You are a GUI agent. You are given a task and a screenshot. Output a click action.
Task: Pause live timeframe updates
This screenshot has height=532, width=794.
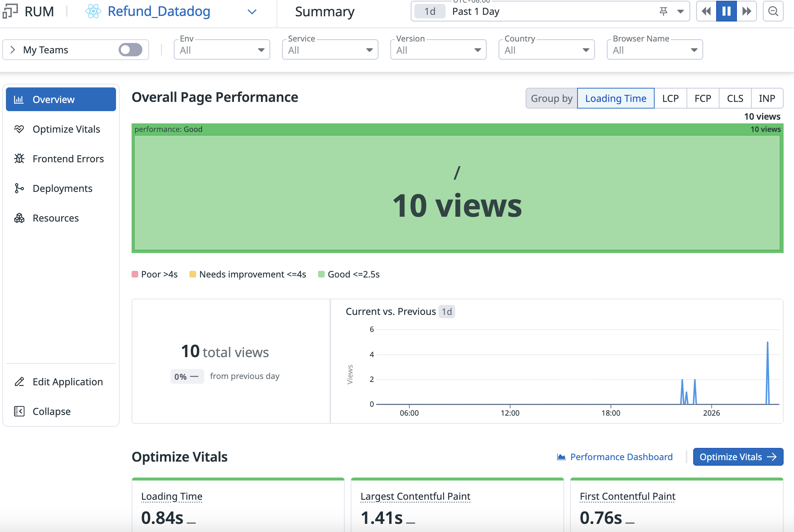[726, 11]
